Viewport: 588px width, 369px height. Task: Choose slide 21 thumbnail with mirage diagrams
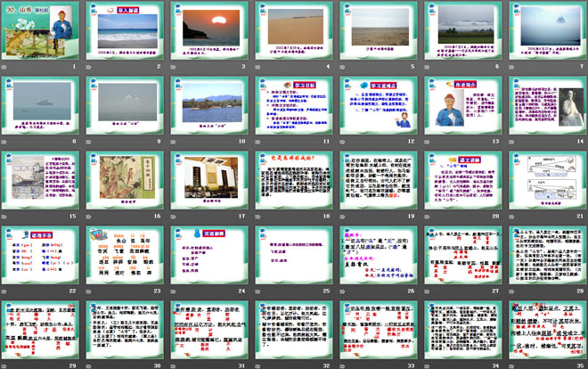click(548, 180)
